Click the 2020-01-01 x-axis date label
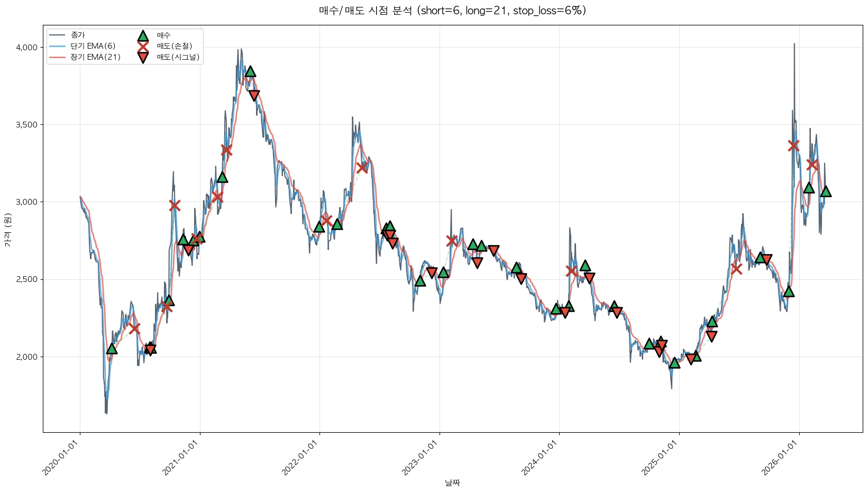 click(62, 458)
